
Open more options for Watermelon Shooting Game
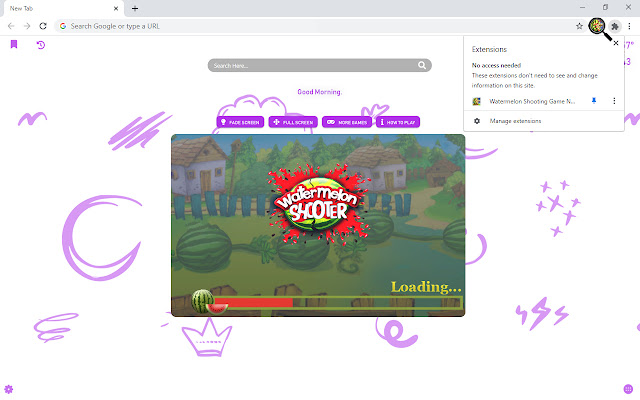click(614, 101)
